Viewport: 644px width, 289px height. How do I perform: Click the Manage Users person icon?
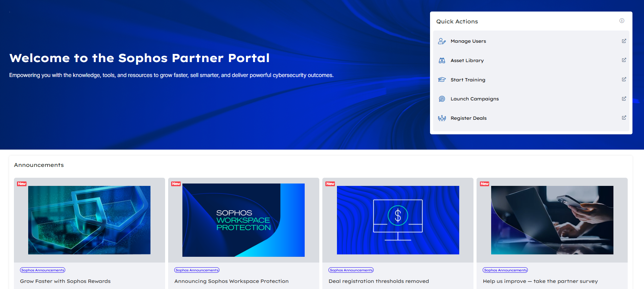(442, 41)
